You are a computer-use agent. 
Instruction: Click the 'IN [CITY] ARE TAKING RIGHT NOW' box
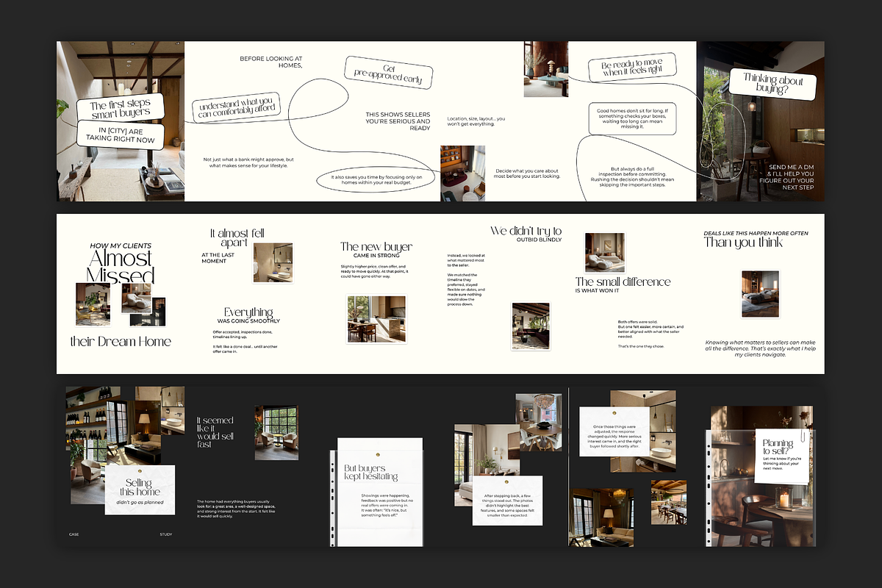(x=121, y=135)
